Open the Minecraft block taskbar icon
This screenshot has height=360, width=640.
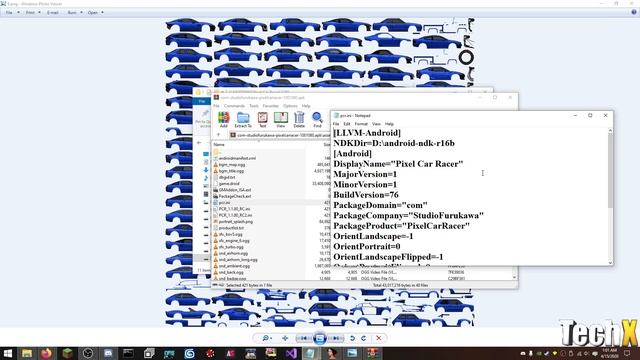pyautogui.click(x=67, y=353)
